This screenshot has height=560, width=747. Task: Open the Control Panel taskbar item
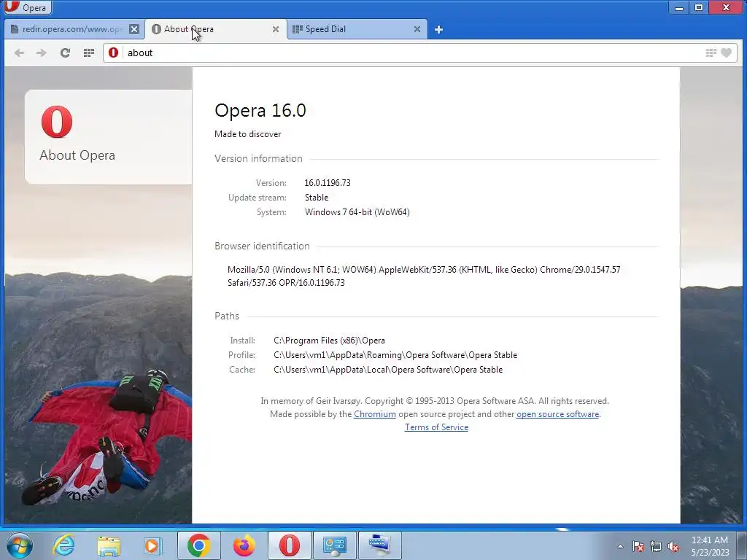coord(334,545)
